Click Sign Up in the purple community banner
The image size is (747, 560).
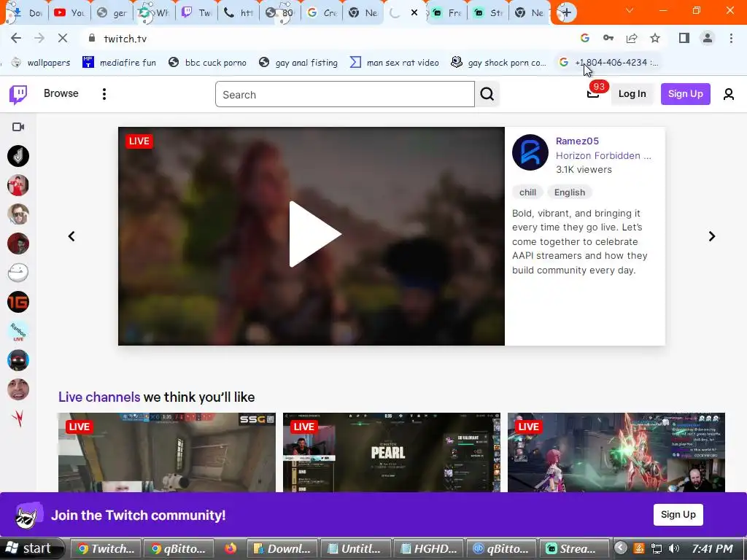678,515
